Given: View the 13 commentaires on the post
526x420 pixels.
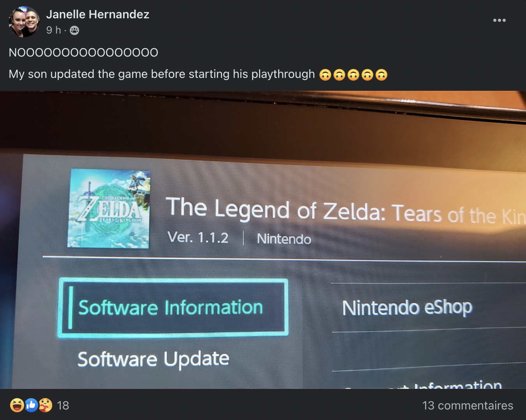Looking at the screenshot, I should (x=468, y=406).
